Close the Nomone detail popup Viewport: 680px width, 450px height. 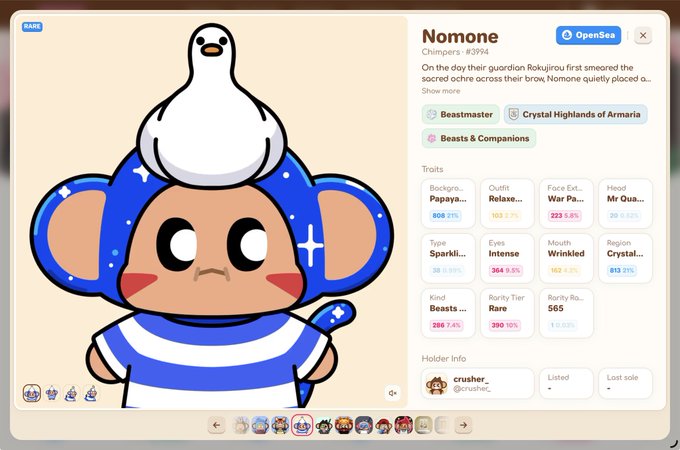click(x=643, y=35)
